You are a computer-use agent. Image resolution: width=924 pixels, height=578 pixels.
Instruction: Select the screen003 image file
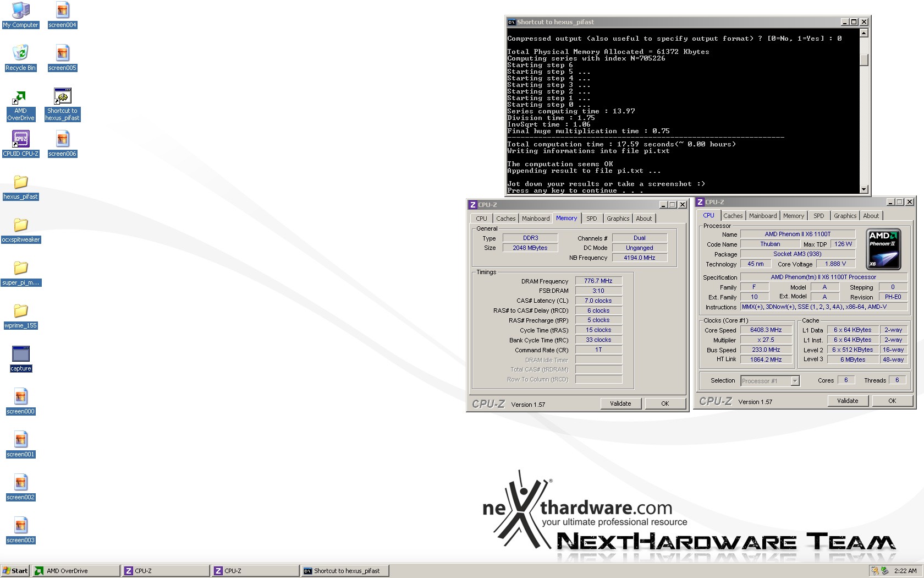20,530
